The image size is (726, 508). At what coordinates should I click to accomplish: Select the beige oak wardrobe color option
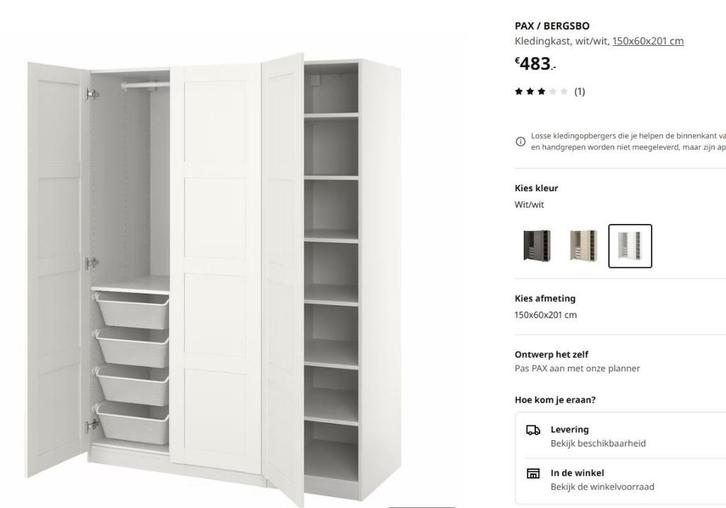click(x=583, y=246)
